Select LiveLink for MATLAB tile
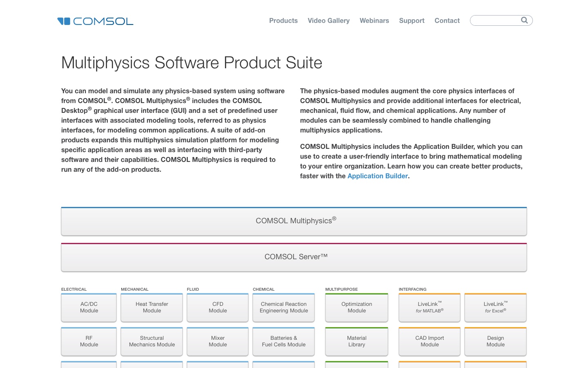Screen dimensions: 588x368 [430, 307]
